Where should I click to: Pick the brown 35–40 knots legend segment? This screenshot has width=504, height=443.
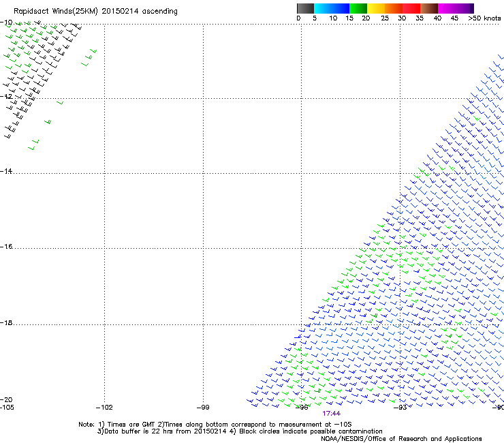click(x=429, y=8)
